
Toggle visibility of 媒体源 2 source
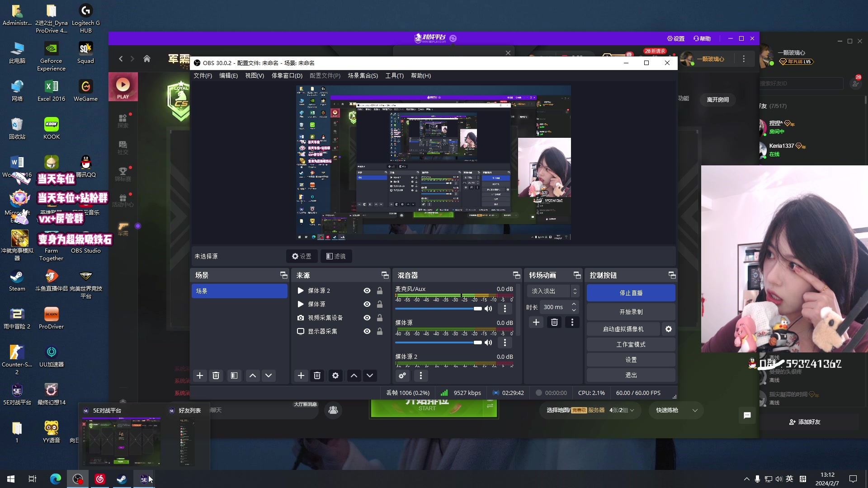[x=367, y=291]
